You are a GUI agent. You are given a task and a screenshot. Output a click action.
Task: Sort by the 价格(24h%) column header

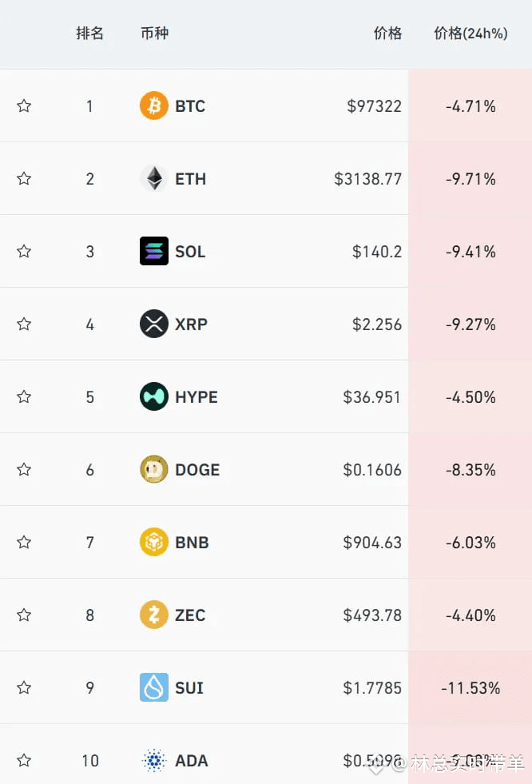[x=470, y=34]
